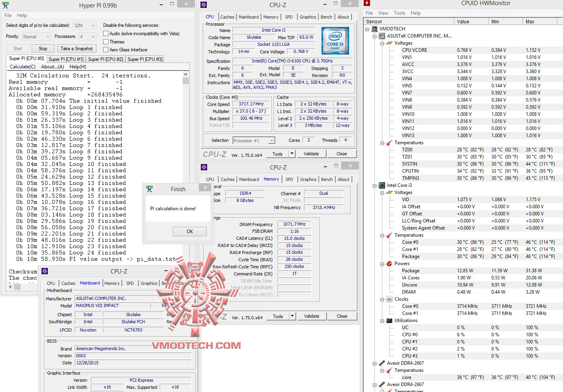The height and width of the screenshot is (392, 563).
Task: Click the Clocks icon in HWMonitor tree
Action: (389, 299)
